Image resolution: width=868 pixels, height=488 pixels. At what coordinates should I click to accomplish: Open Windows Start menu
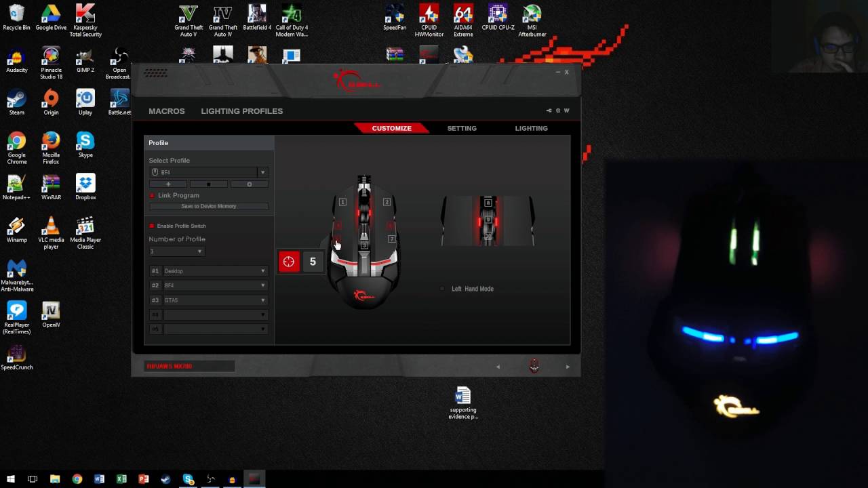10,479
